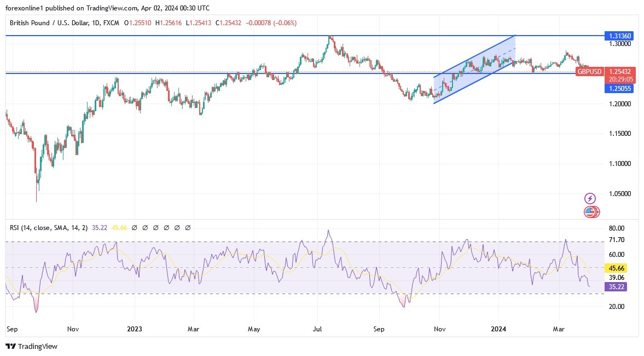Click the purple 35.22 RSI value badge
644x356 pixels.
pyautogui.click(x=617, y=287)
